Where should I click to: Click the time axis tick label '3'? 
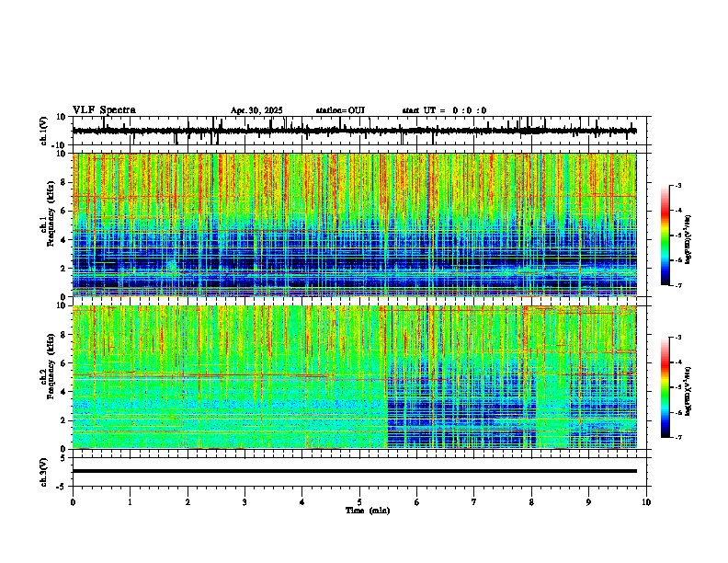coord(245,502)
